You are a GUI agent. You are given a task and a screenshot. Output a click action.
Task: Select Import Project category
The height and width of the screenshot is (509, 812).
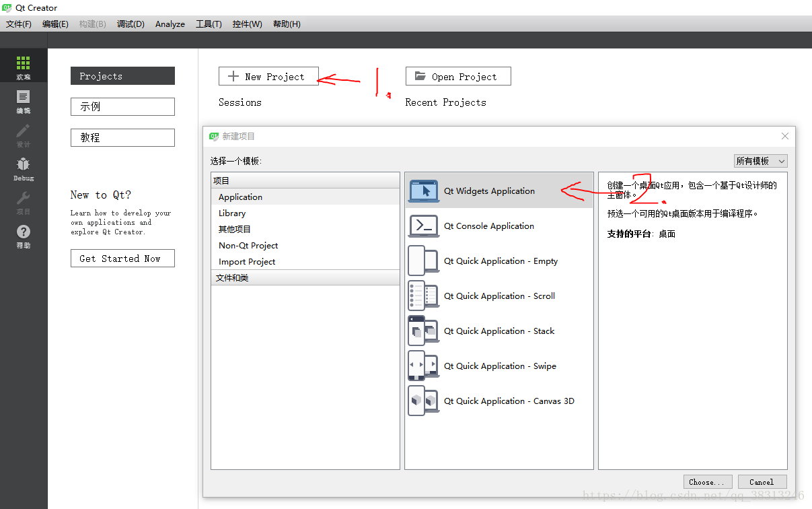coord(305,262)
